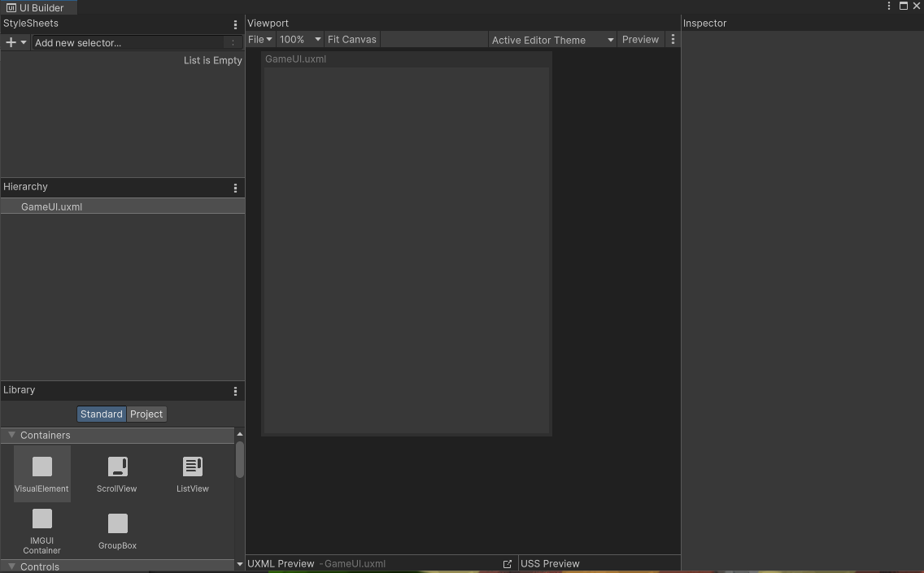924x573 pixels.
Task: Switch Library to Standard view
Action: pos(101,414)
